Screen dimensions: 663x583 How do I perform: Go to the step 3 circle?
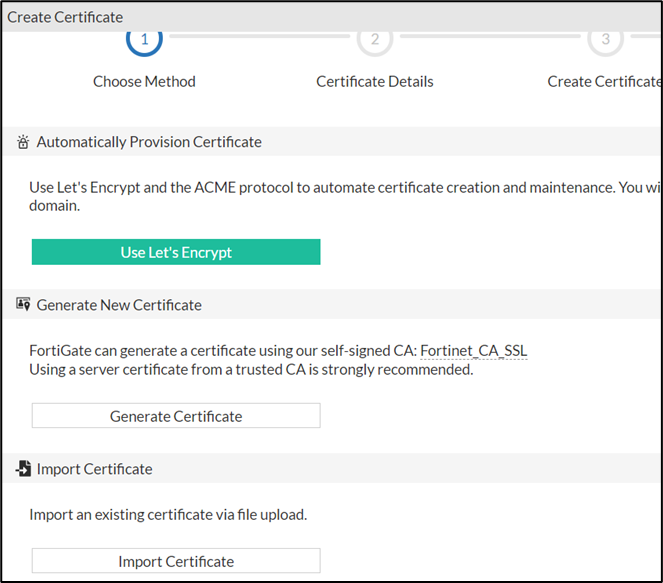(605, 40)
